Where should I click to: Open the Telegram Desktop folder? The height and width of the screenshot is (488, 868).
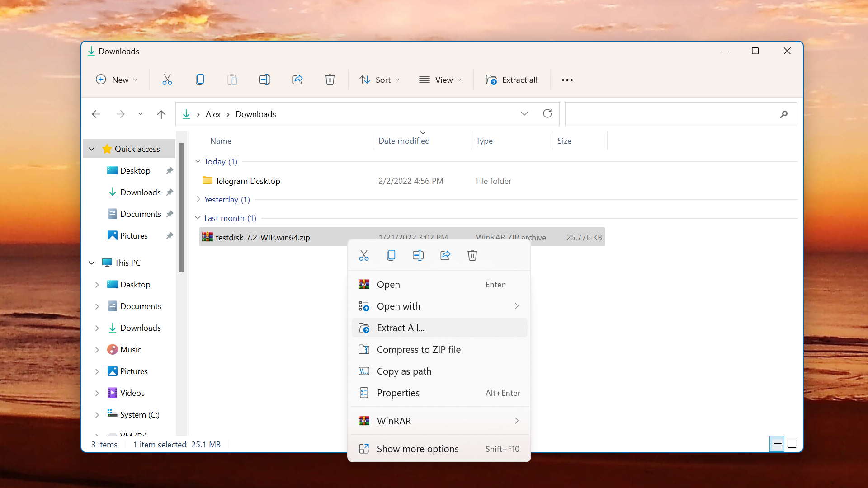point(247,181)
